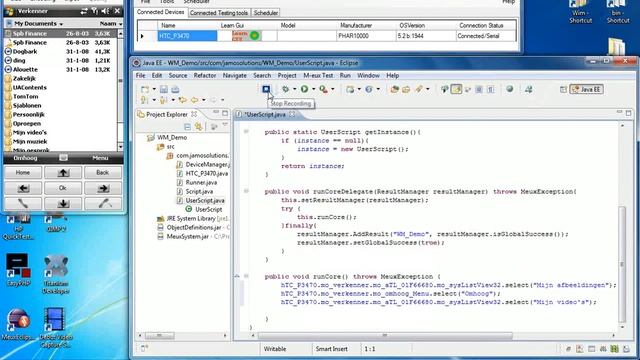The width and height of the screenshot is (640, 360).
Task: Select the HTC_P3470 device name cell
Action: (187, 36)
